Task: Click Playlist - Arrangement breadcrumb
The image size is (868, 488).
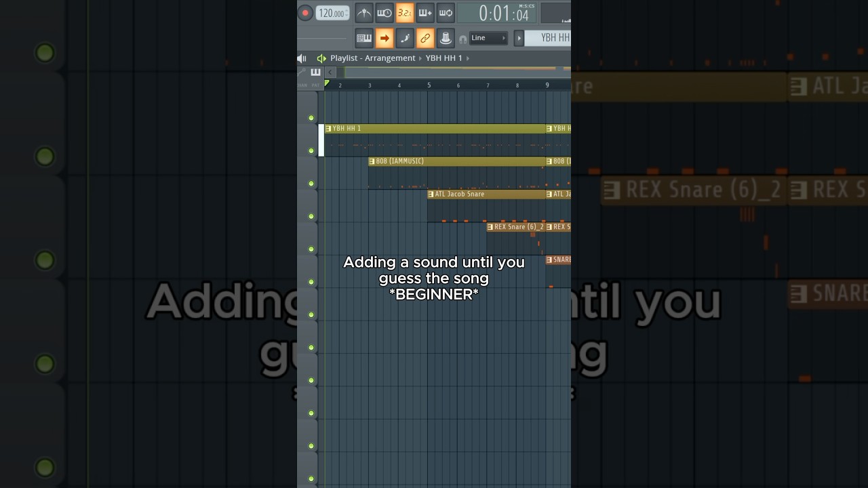Action: (x=373, y=58)
